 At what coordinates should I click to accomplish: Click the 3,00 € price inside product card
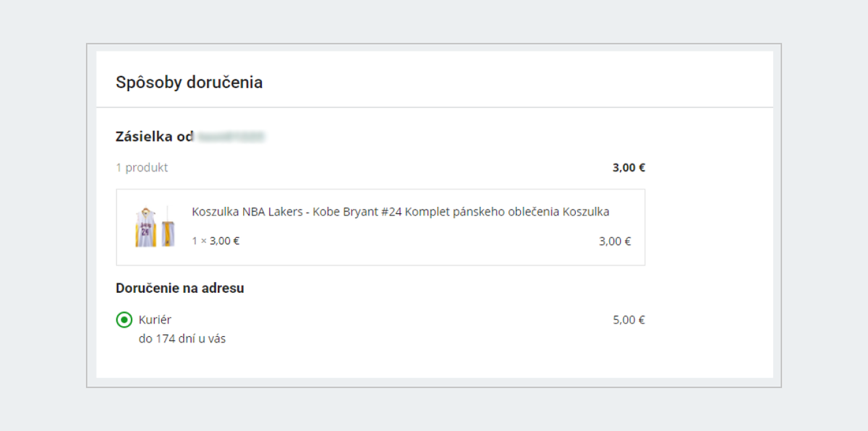tap(615, 242)
